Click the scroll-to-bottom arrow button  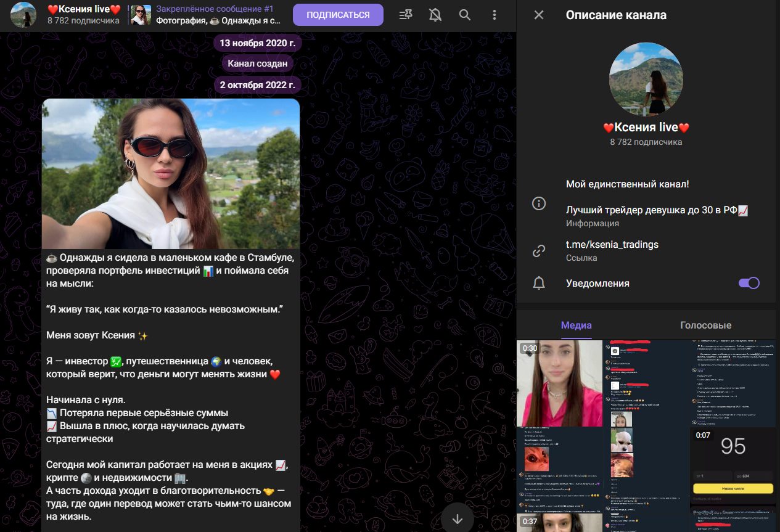[457, 518]
